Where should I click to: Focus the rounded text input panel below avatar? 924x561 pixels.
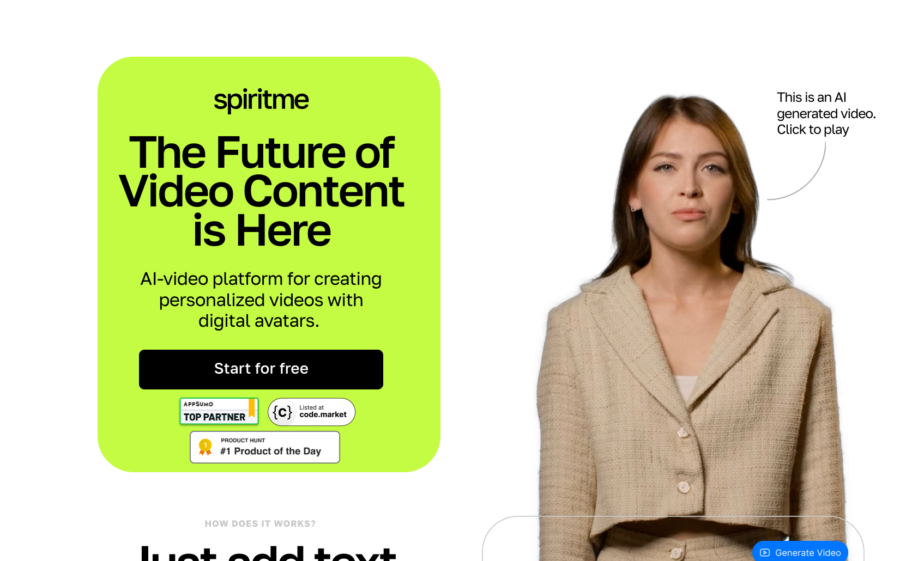(x=673, y=539)
